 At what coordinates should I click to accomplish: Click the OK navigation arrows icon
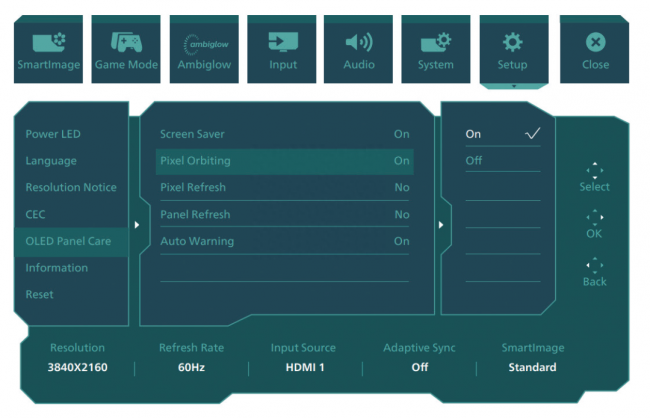pyautogui.click(x=594, y=217)
